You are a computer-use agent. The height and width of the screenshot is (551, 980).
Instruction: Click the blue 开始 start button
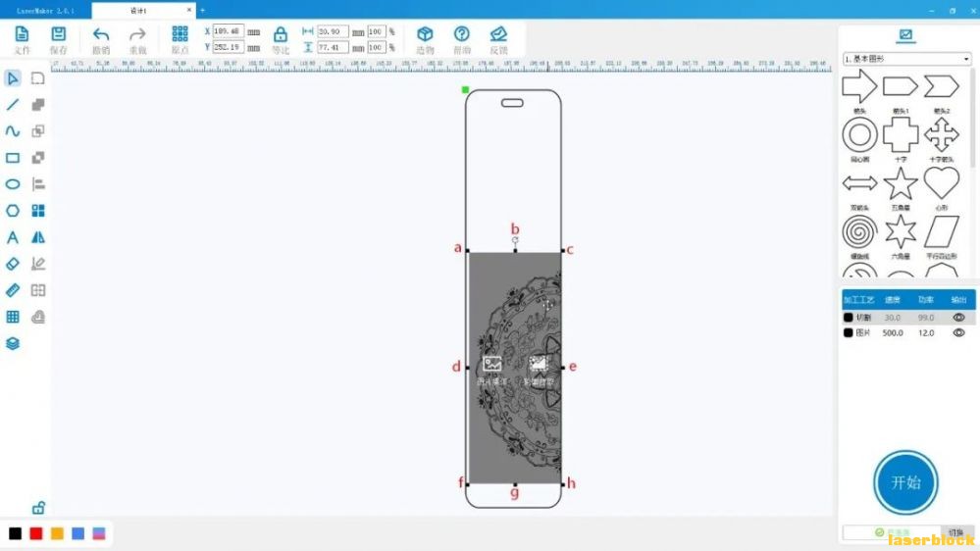[x=905, y=482]
